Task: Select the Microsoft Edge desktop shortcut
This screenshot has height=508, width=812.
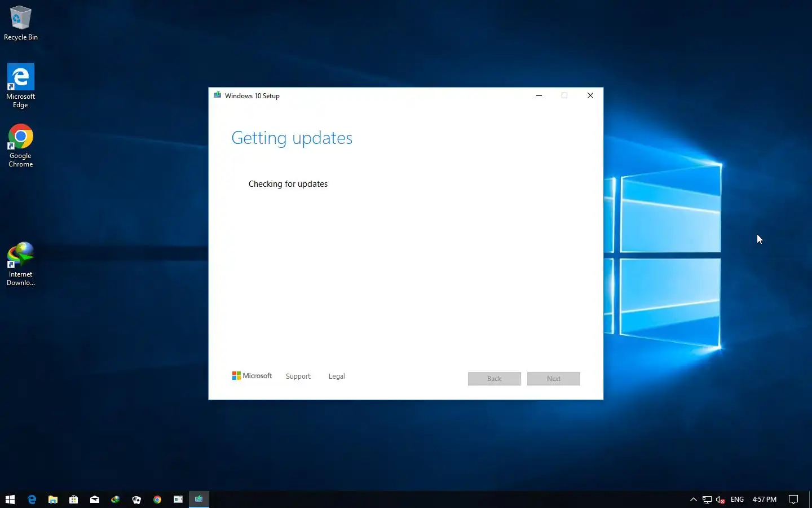Action: coord(21,86)
